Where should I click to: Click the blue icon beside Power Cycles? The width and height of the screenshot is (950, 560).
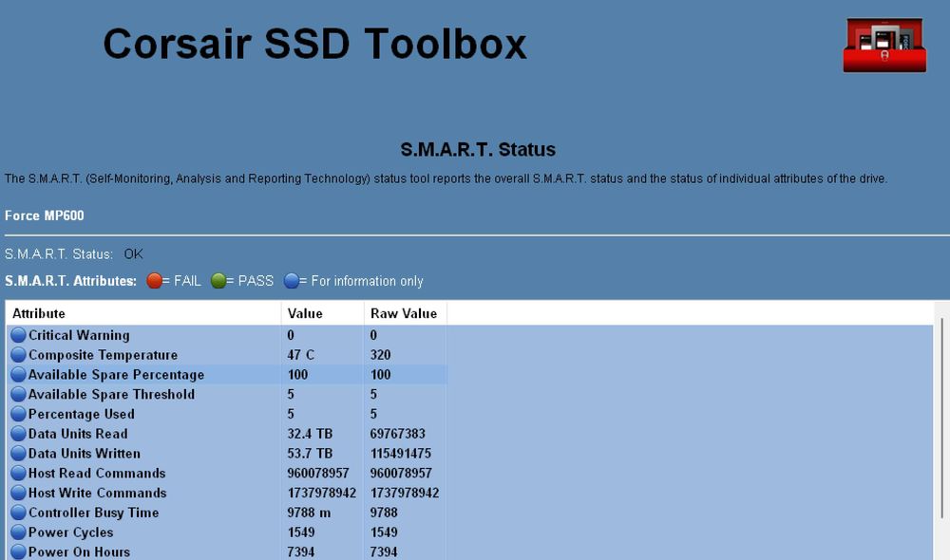19,532
